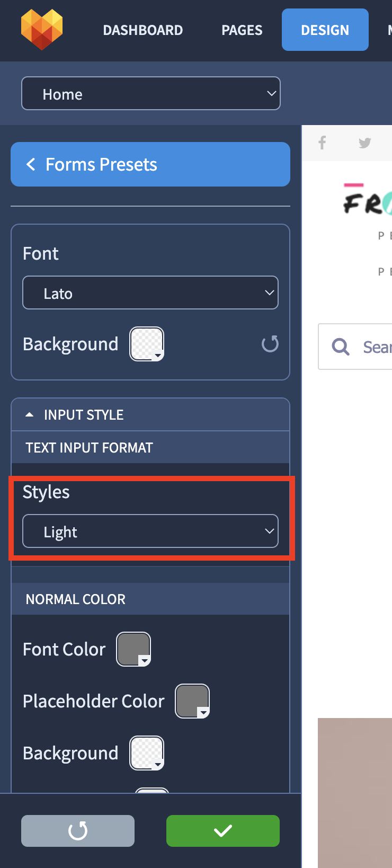Click the Twitter bird icon in preview
This screenshot has width=392, height=868.
click(364, 143)
